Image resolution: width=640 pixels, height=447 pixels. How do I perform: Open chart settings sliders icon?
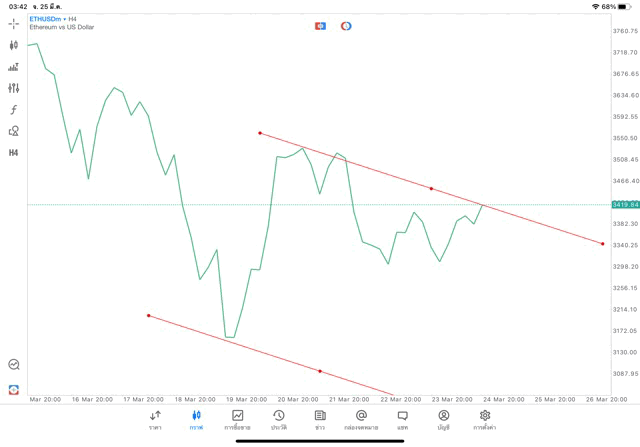14,88
